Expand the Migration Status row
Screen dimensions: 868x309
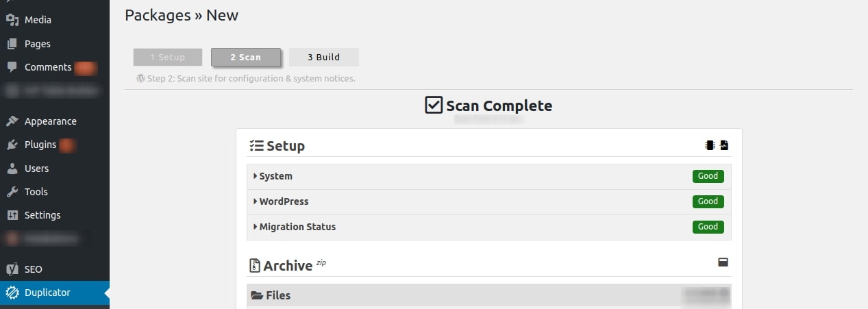coord(488,227)
